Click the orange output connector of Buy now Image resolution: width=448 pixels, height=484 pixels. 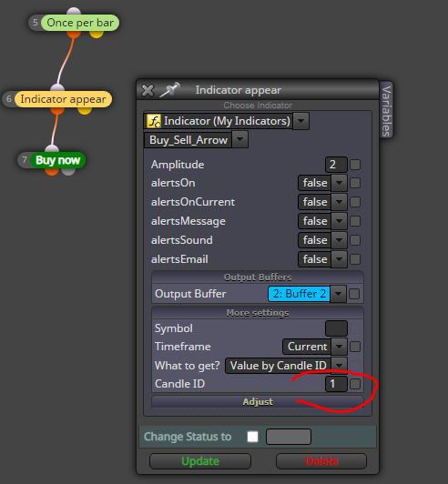click(x=52, y=171)
